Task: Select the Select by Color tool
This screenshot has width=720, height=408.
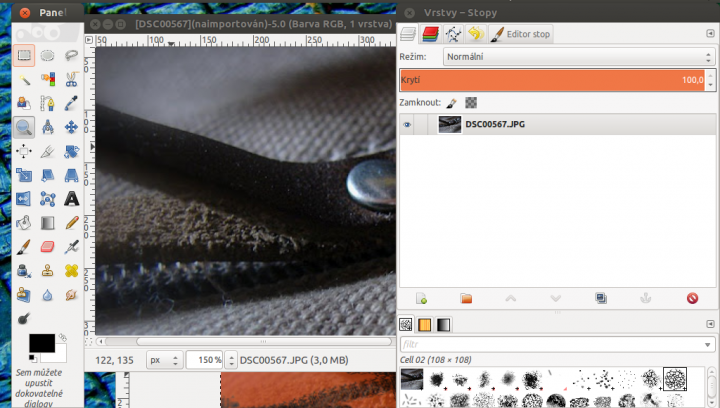Action: [x=47, y=79]
